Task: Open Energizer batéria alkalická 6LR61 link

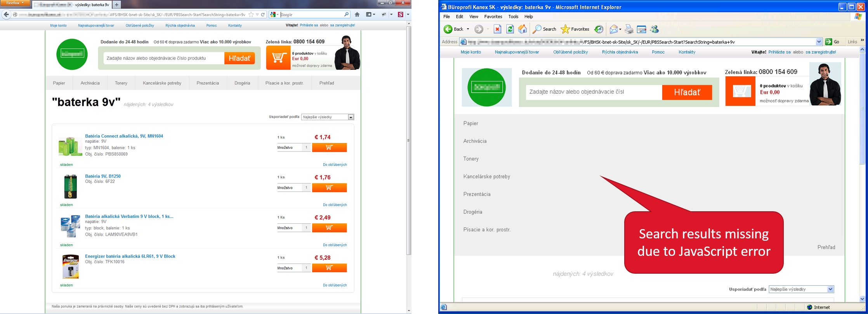Action: tap(130, 256)
